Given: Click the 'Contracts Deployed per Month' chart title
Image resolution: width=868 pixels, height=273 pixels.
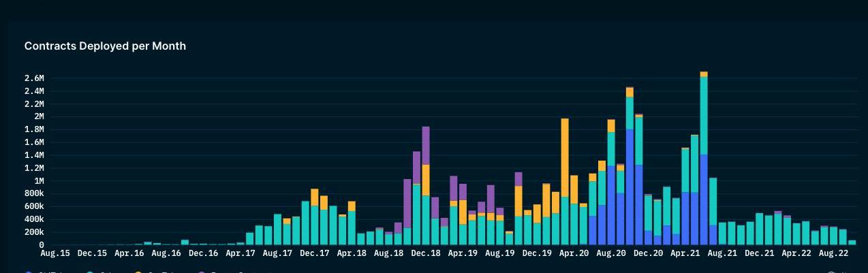Looking at the screenshot, I should coord(105,46).
